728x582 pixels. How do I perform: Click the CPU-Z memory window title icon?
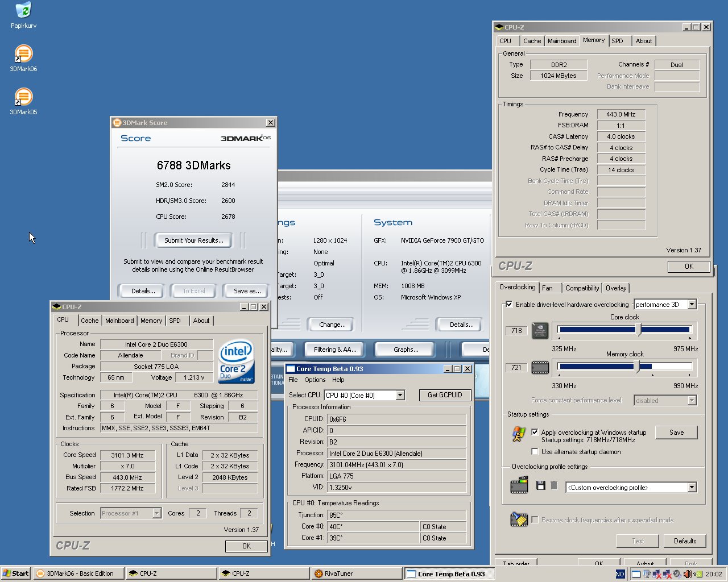499,27
